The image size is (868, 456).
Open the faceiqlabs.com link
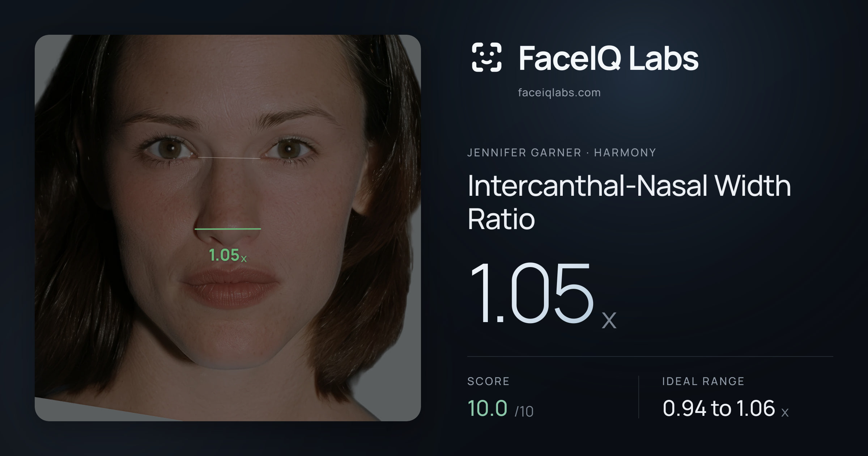(559, 93)
